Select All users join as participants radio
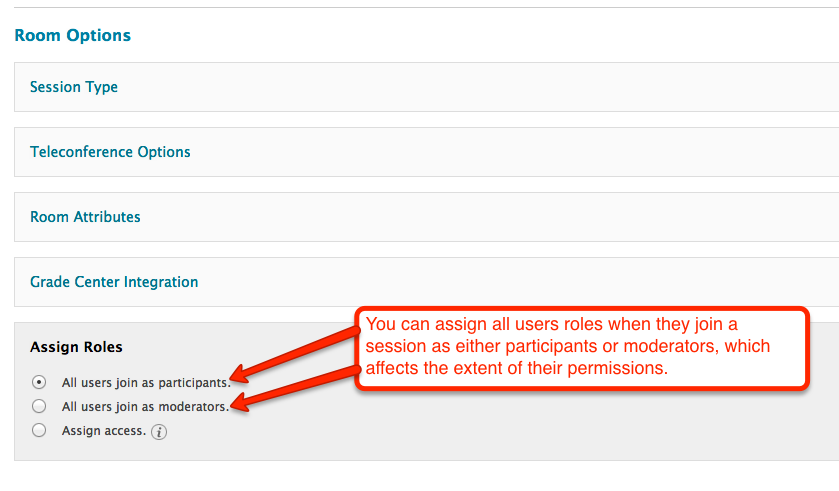The width and height of the screenshot is (839, 491). [x=39, y=382]
